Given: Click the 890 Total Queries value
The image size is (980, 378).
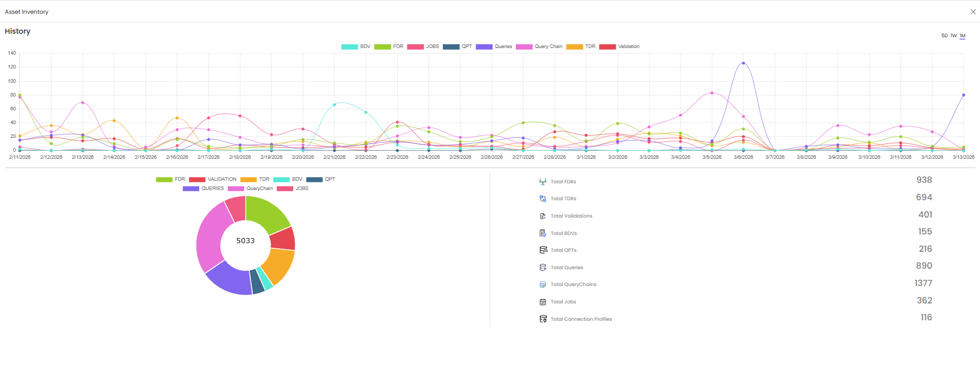Looking at the screenshot, I should click(924, 266).
